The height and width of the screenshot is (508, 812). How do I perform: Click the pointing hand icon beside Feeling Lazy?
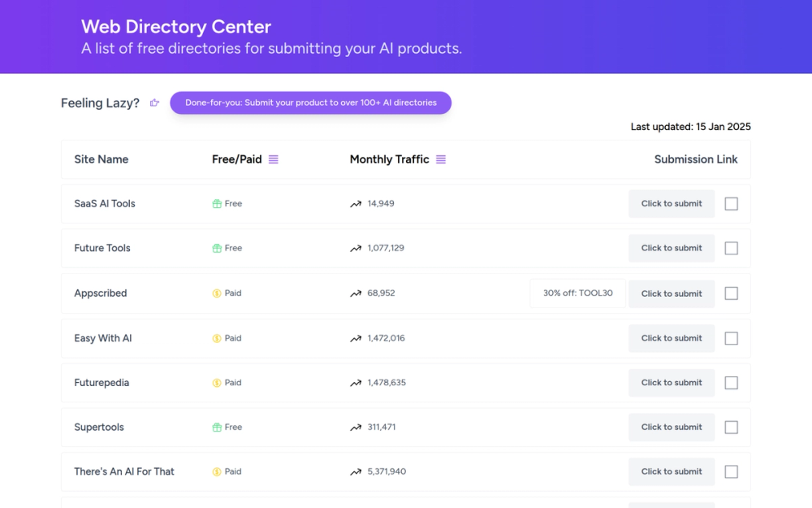pyautogui.click(x=154, y=102)
